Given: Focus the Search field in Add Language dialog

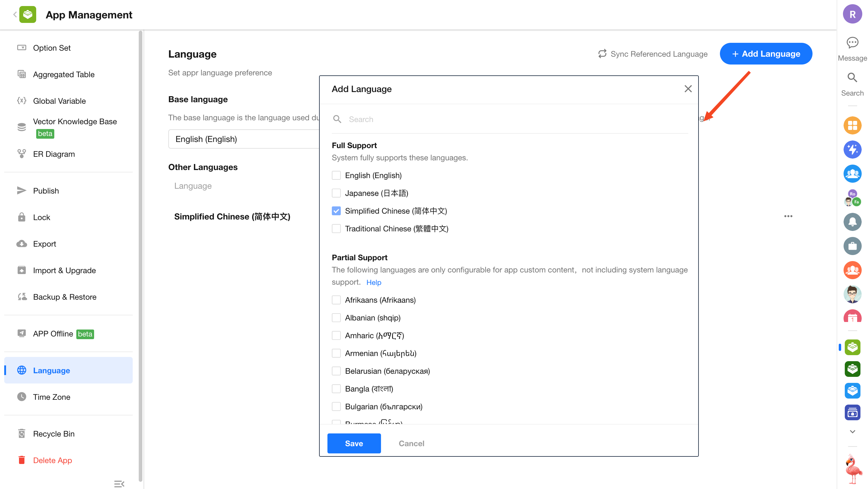Looking at the screenshot, I should 505,119.
